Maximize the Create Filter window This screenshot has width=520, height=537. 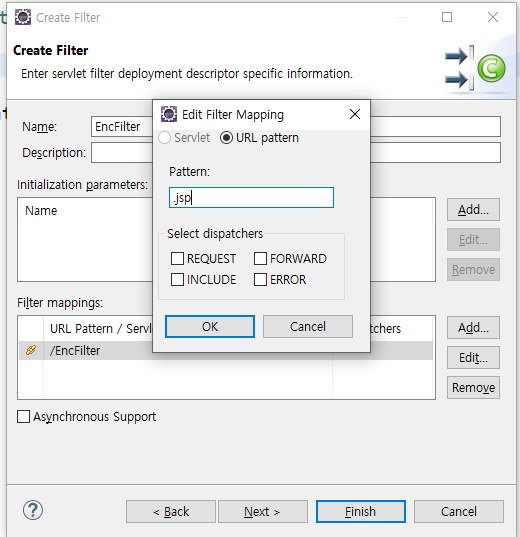tap(447, 17)
